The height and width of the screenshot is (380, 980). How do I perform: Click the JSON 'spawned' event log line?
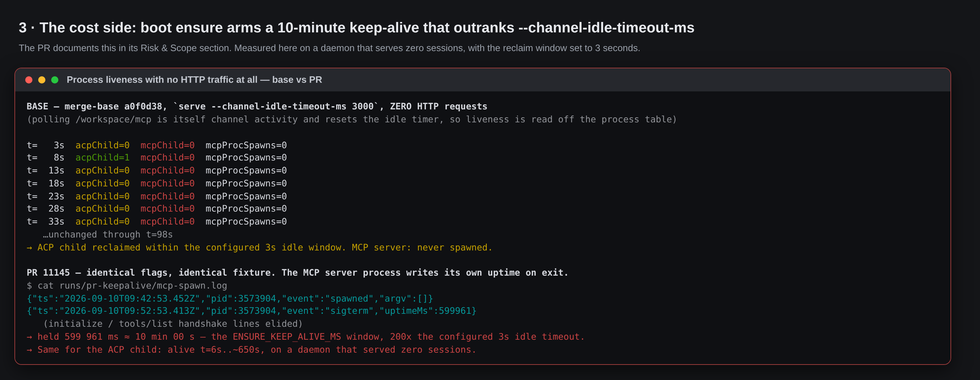(x=230, y=298)
